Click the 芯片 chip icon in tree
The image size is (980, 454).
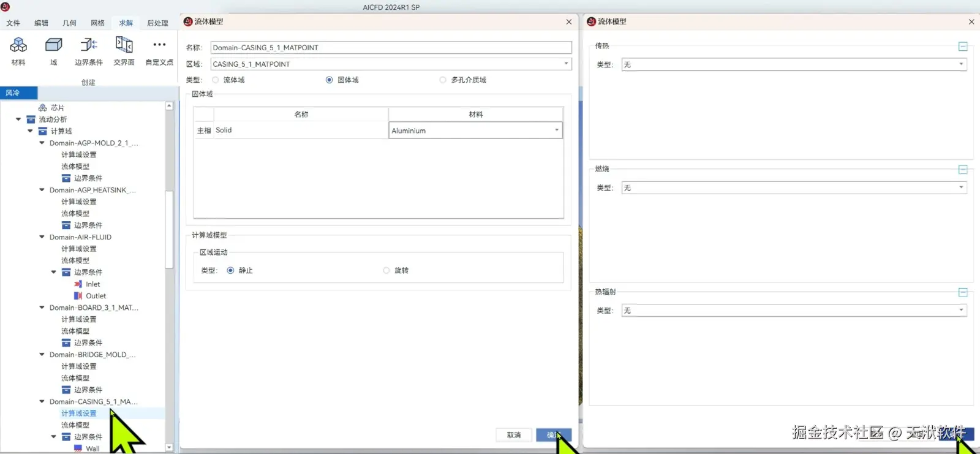43,108
